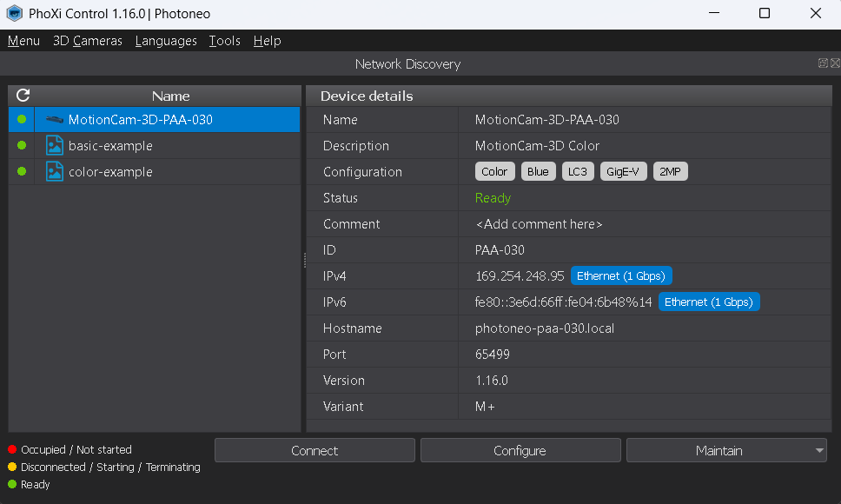Click the green Ready status value
This screenshot has width=841, height=504.
493,198
